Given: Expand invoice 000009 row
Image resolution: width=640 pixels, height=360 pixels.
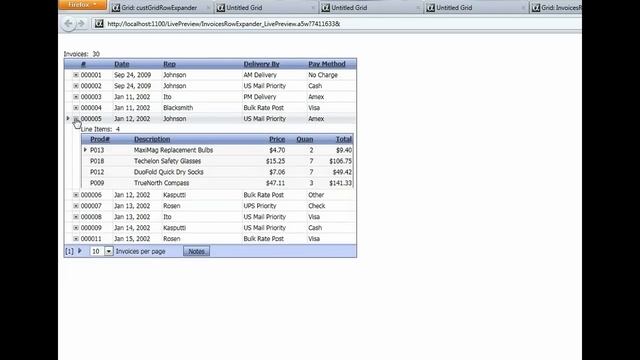Looking at the screenshot, I should click(x=76, y=228).
